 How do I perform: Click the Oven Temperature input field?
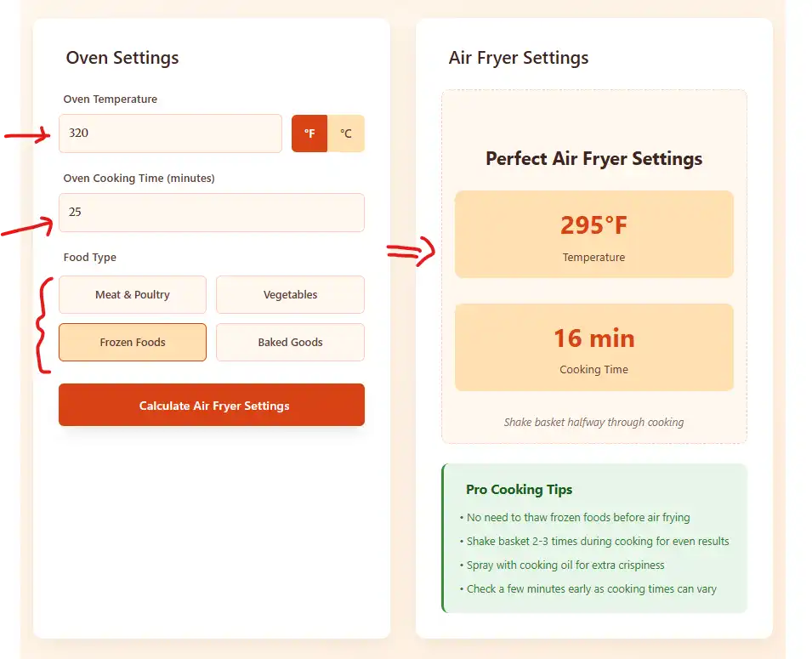coord(170,134)
